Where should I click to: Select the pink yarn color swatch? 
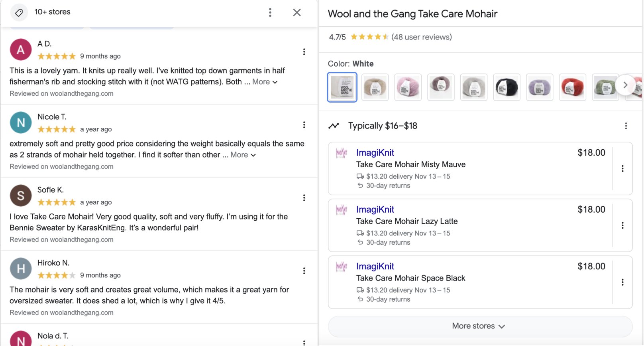tap(408, 87)
